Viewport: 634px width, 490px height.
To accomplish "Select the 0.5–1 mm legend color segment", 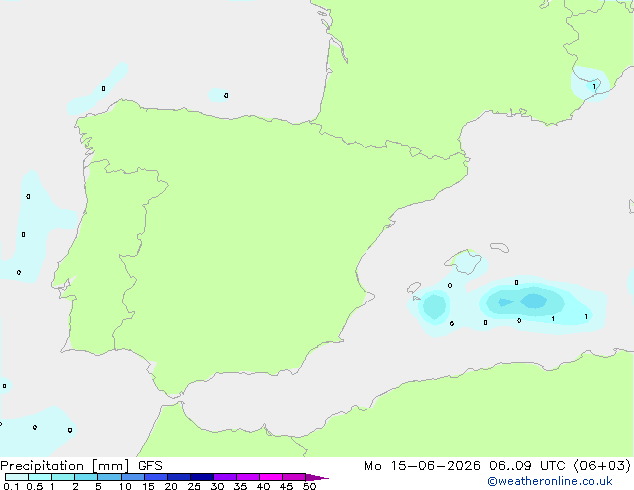I will [40, 477].
